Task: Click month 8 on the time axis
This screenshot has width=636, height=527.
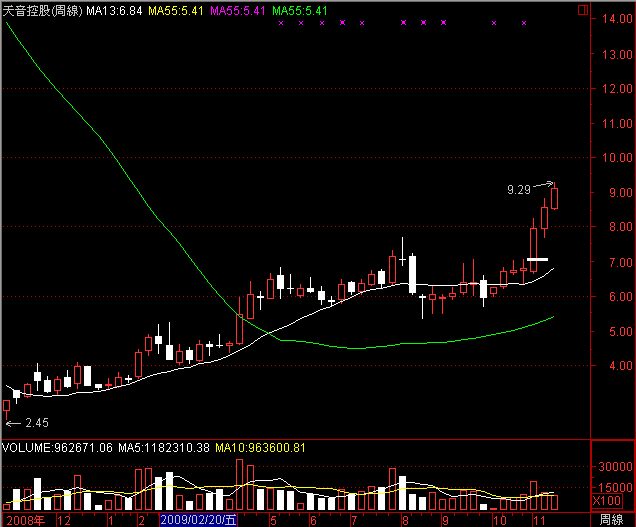Action: point(405,521)
